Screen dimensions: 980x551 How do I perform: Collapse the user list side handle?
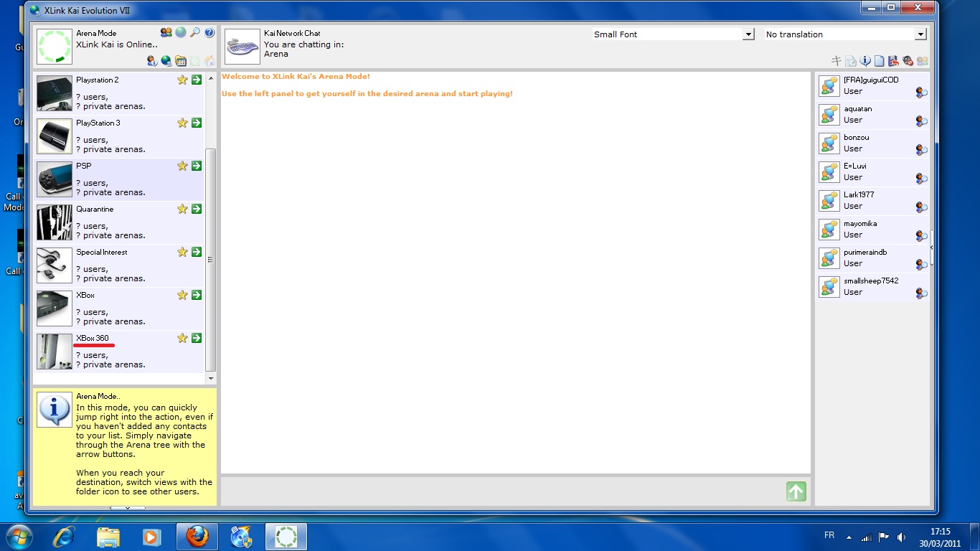click(x=932, y=247)
